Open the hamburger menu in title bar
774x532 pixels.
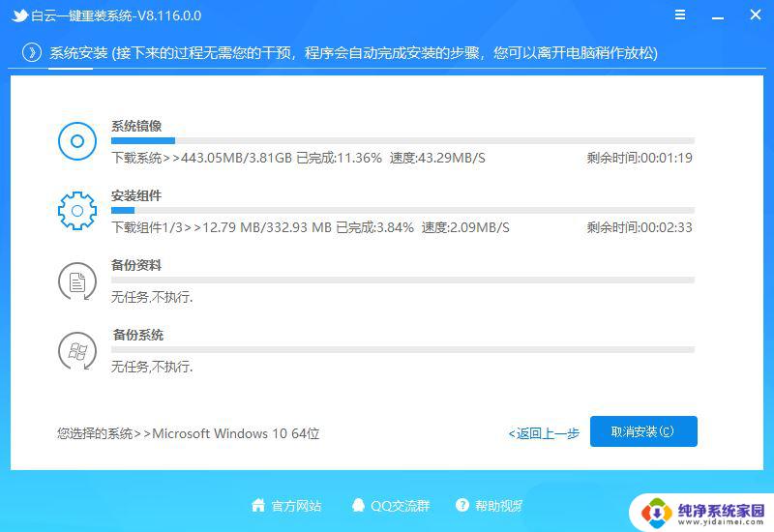click(682, 16)
